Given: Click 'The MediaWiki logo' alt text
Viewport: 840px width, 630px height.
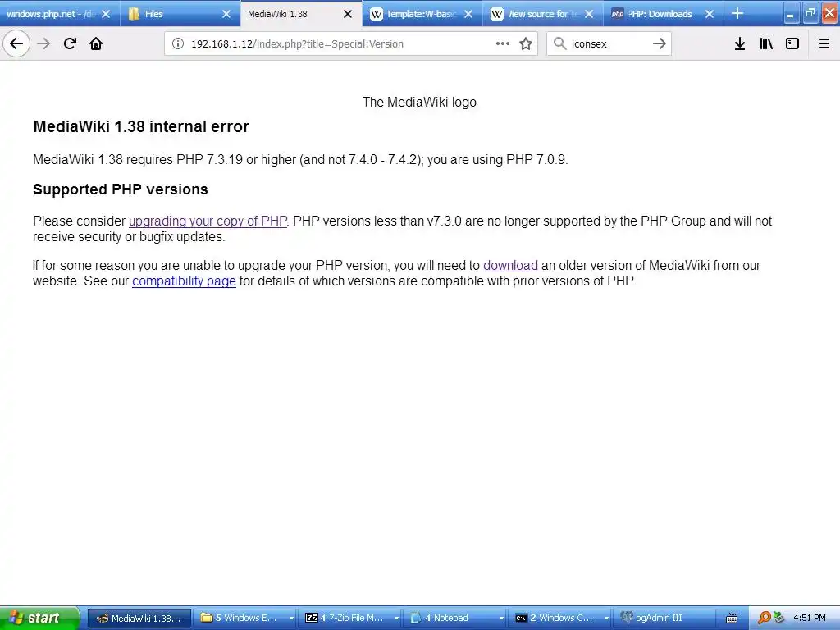Looking at the screenshot, I should point(419,102).
